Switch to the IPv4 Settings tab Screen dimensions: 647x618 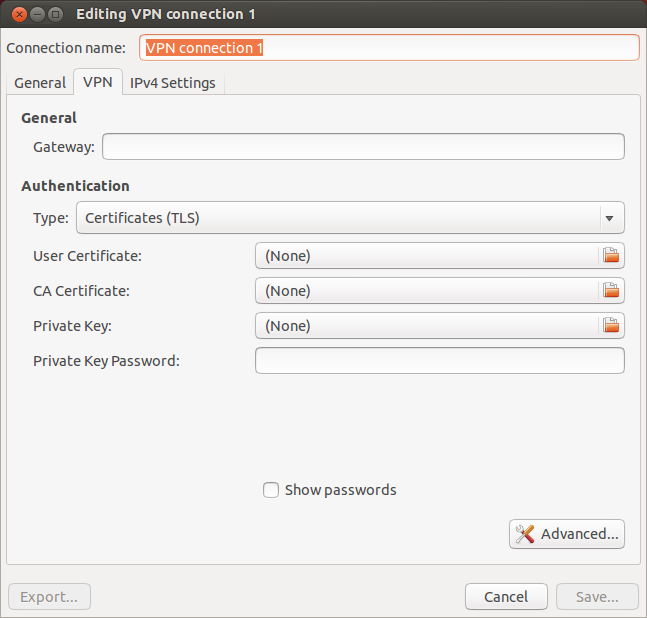coord(173,83)
